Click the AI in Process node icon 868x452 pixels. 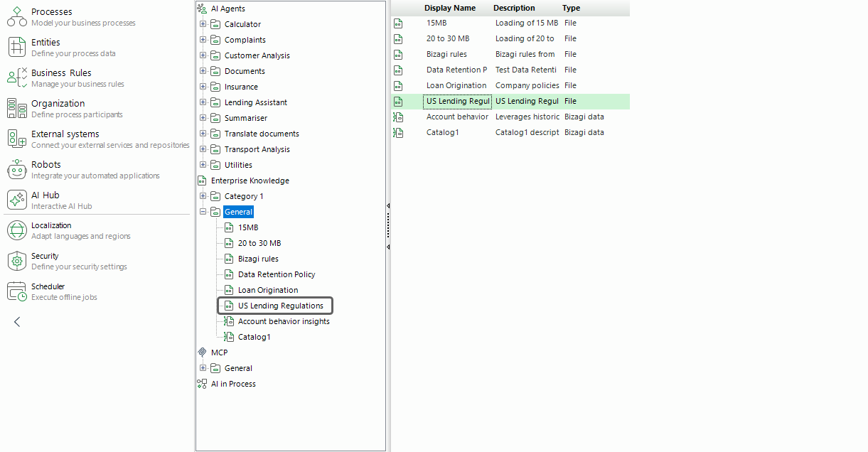[202, 384]
